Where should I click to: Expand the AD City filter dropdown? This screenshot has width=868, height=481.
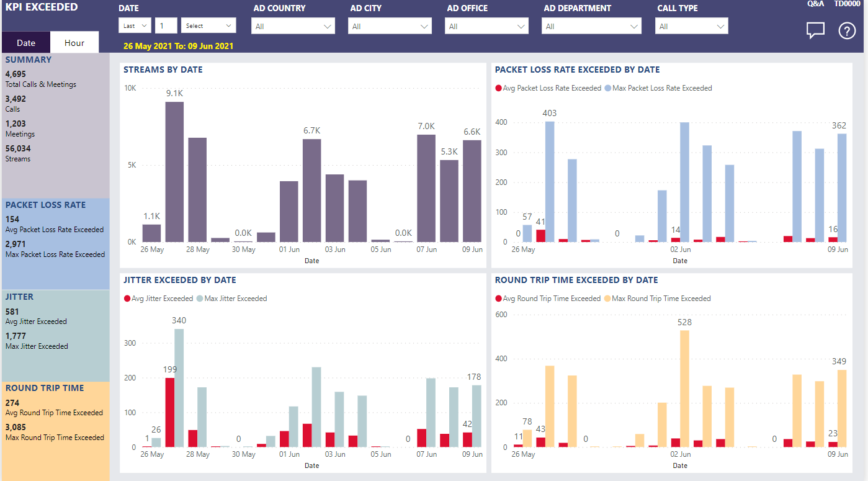point(390,26)
